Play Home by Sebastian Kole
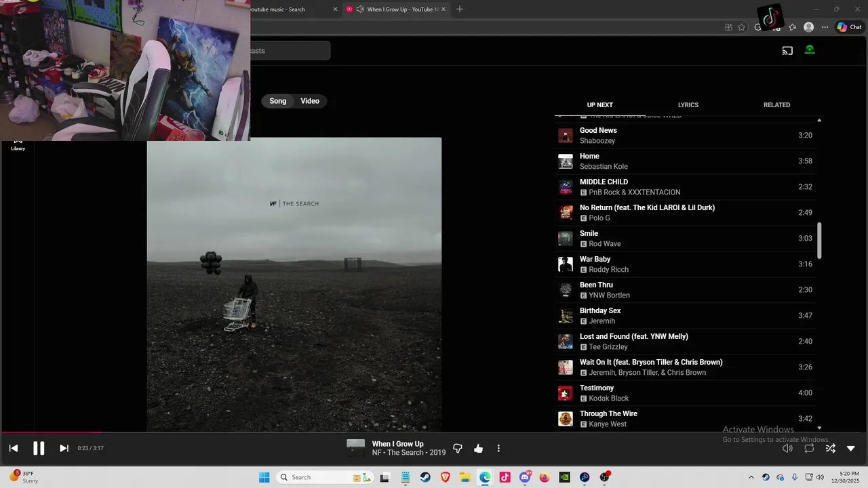Viewport: 868px width, 488px height. 685,161
